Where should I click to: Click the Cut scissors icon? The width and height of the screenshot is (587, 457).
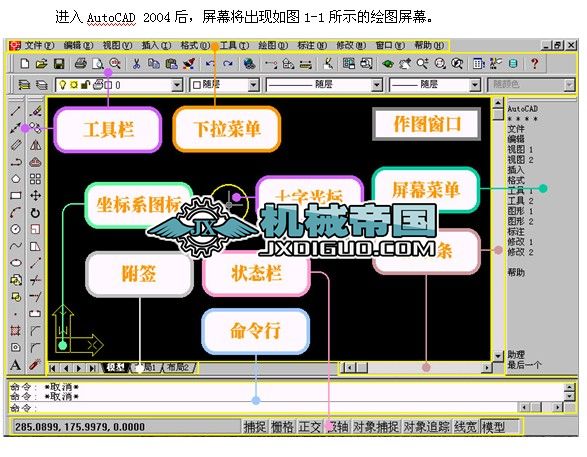click(x=136, y=64)
